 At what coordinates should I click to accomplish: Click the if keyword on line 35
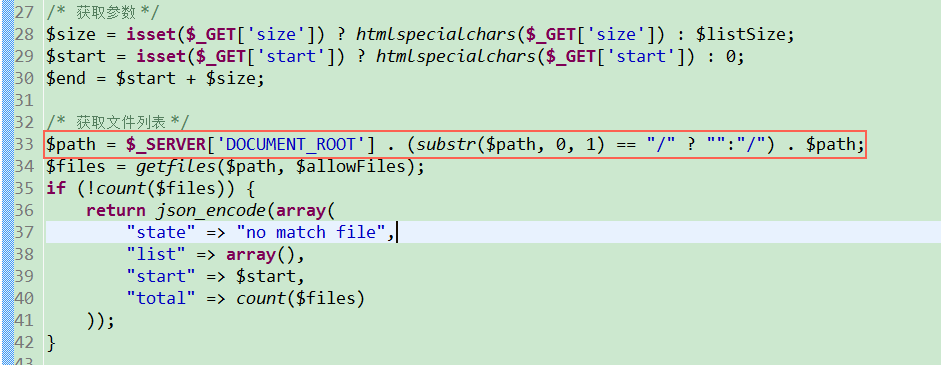pos(56,189)
